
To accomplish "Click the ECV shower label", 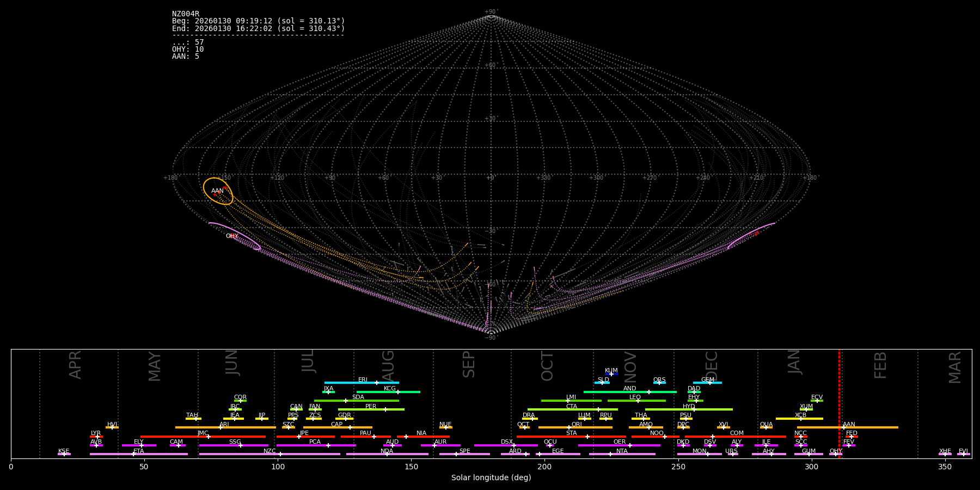I will [817, 397].
